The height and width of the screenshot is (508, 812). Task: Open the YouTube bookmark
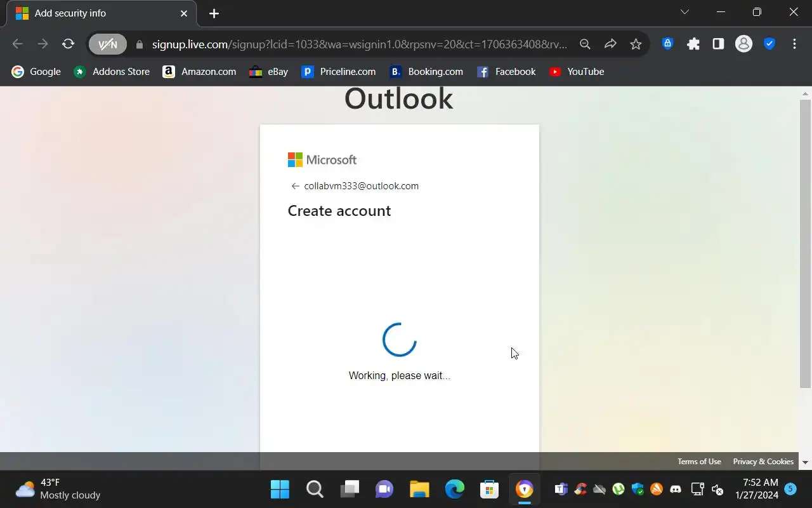pyautogui.click(x=577, y=72)
